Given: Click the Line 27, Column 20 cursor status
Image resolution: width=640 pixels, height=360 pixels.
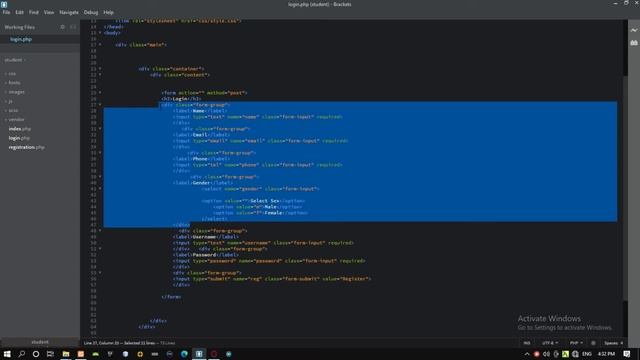Looking at the screenshot, I should [102, 343].
